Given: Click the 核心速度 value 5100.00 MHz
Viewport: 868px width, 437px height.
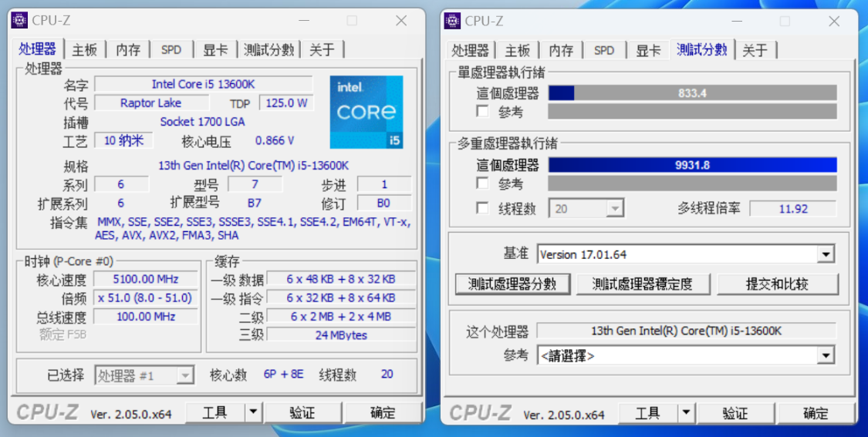Looking at the screenshot, I should tap(146, 279).
